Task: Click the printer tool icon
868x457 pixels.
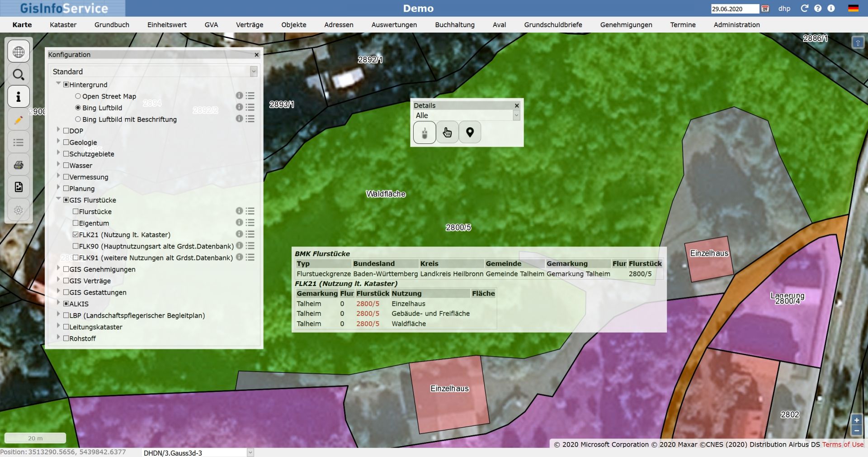Action: tap(19, 165)
